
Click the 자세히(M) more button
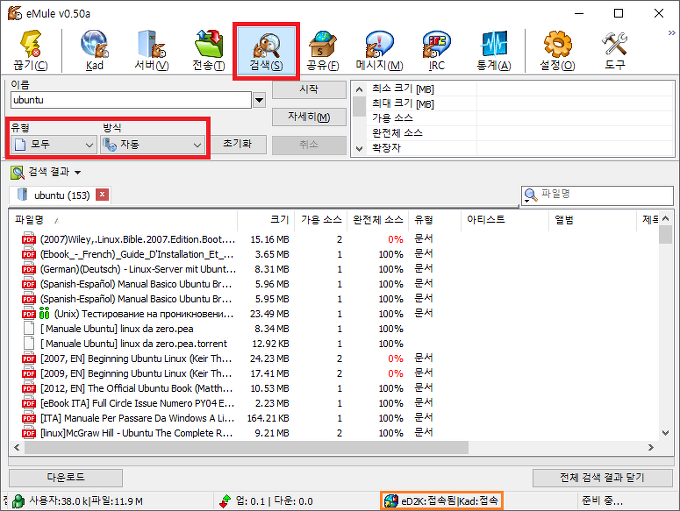pos(309,117)
